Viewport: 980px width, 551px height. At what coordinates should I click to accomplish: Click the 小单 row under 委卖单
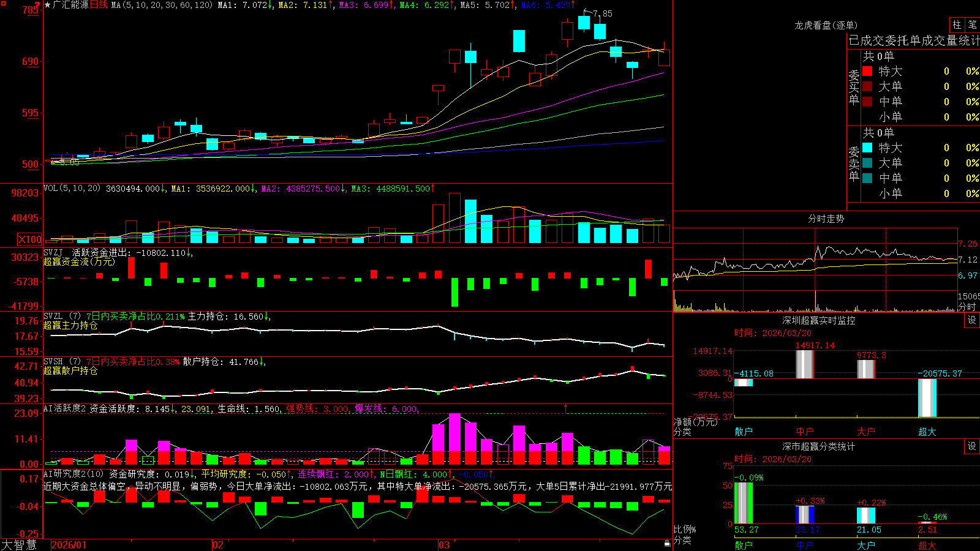point(921,193)
